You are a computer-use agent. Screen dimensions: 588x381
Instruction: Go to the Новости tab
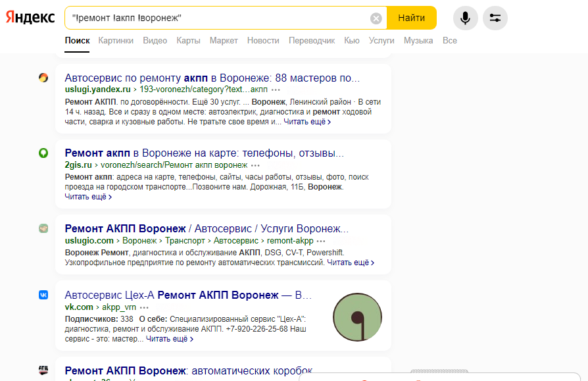pos(263,41)
